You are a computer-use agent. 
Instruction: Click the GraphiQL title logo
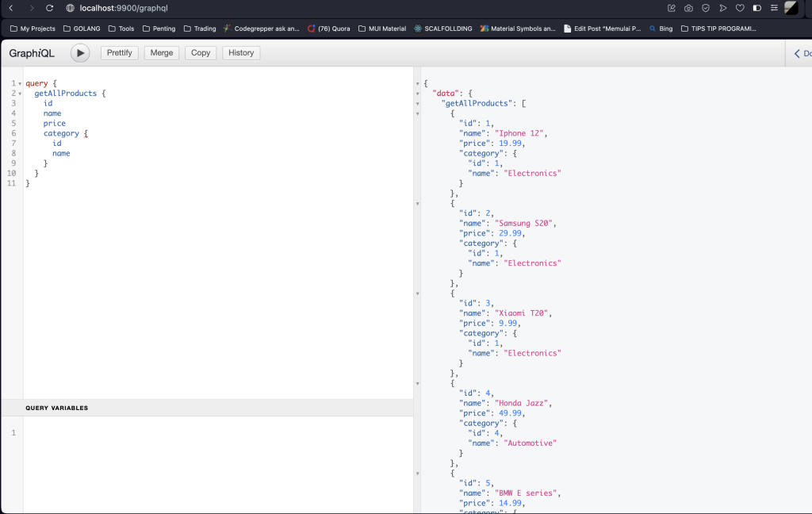(x=32, y=53)
